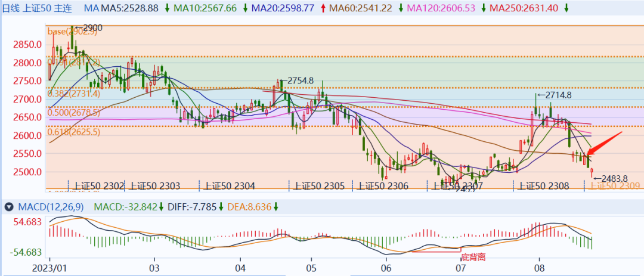The width and height of the screenshot is (644, 276).
Task: Click the 06 month axis label
Action: (386, 267)
